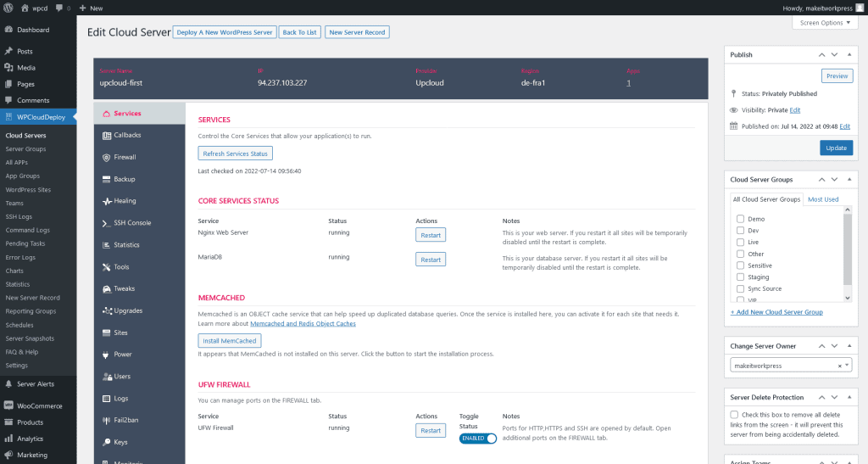Move Server Delete Protection panel down

834,397
